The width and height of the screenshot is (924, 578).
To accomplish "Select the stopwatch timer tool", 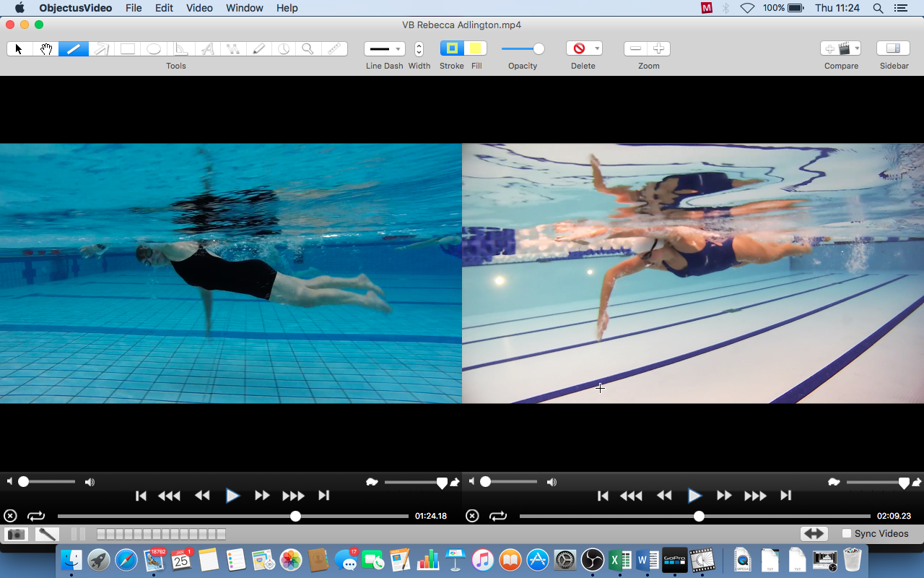I will pos(284,49).
